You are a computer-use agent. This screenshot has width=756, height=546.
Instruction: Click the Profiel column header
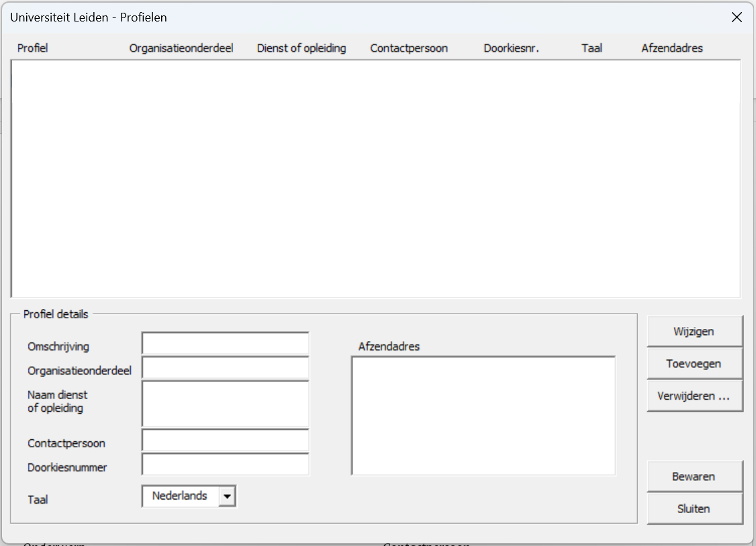click(33, 48)
